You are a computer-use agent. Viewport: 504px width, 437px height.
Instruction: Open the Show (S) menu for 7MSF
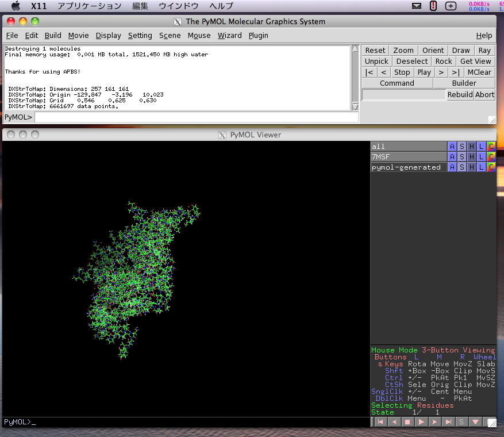tap(462, 156)
